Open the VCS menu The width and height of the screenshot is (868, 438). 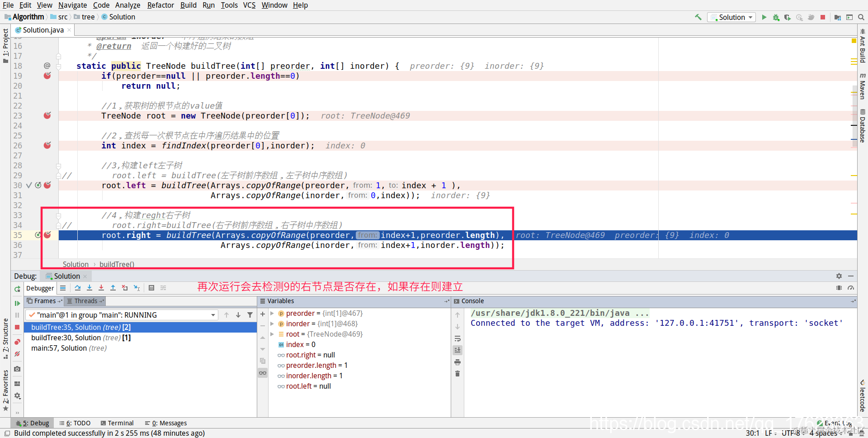click(249, 5)
